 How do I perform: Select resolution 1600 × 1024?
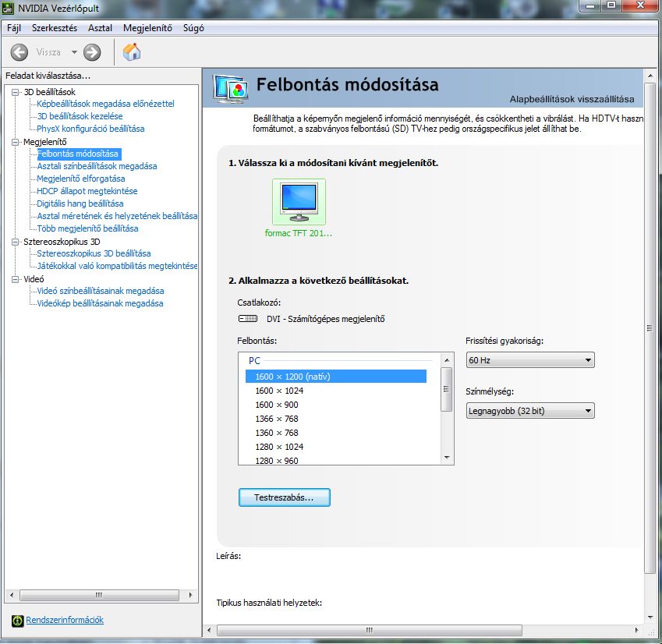point(279,391)
